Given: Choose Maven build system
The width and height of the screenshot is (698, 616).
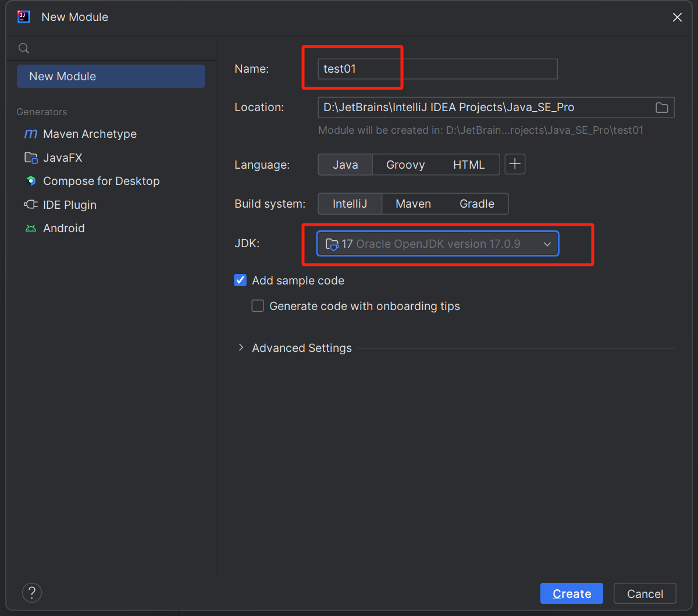Looking at the screenshot, I should (x=414, y=204).
